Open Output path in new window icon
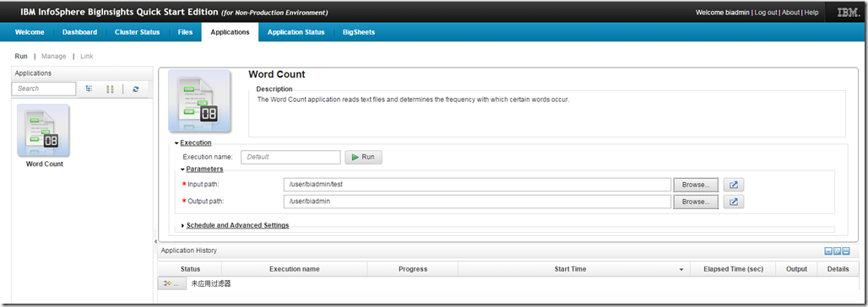 coord(734,202)
